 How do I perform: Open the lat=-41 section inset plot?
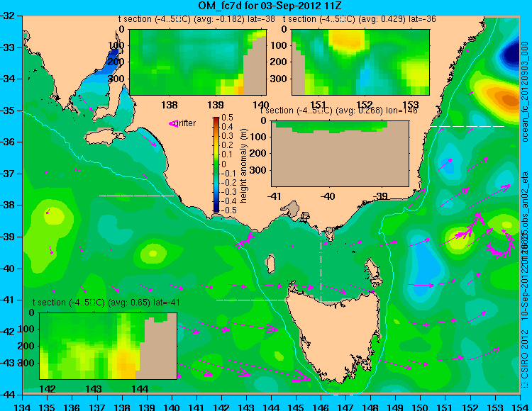[x=109, y=346]
